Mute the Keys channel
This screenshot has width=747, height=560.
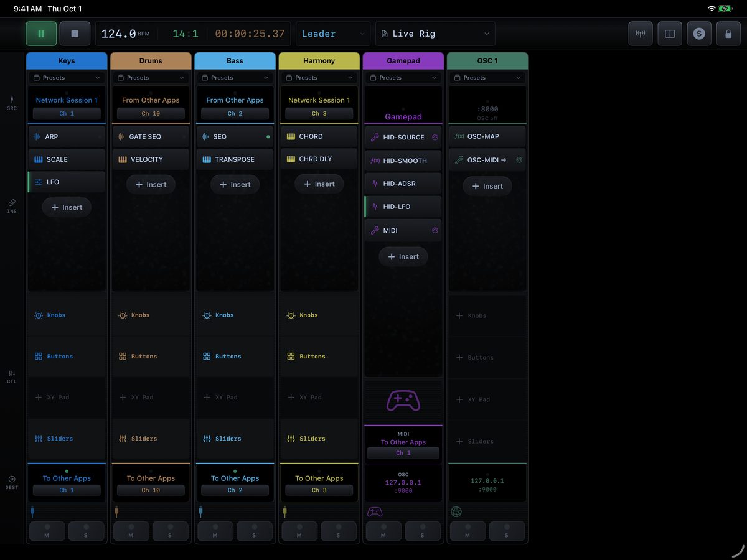tap(47, 531)
